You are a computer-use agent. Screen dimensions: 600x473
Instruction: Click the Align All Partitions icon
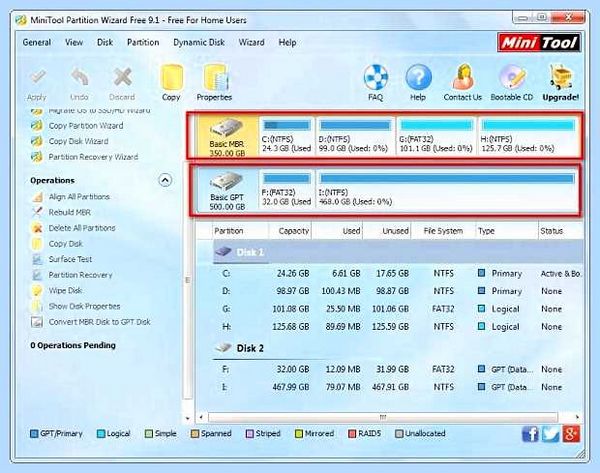(37, 197)
